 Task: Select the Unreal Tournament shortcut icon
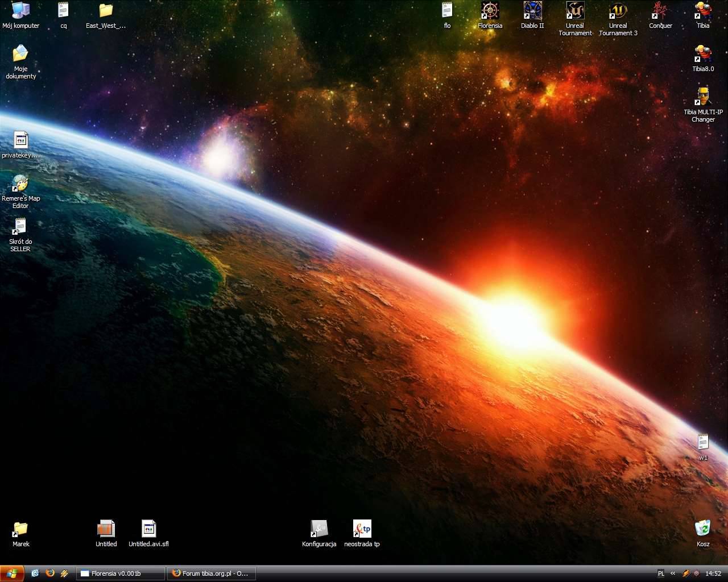[575, 19]
